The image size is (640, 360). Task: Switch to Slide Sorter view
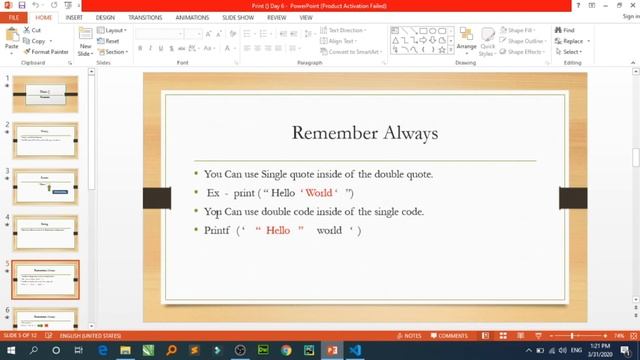point(503,336)
